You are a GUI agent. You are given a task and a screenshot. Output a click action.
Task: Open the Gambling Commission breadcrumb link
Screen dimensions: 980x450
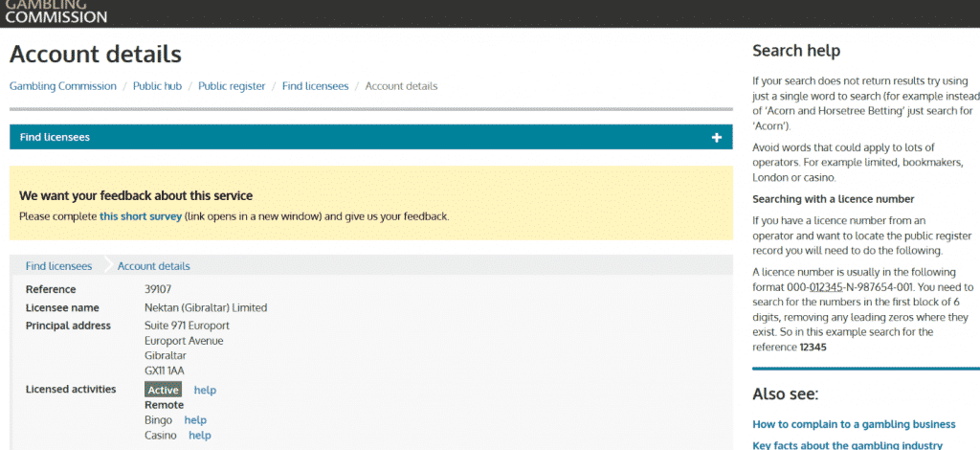tap(62, 86)
